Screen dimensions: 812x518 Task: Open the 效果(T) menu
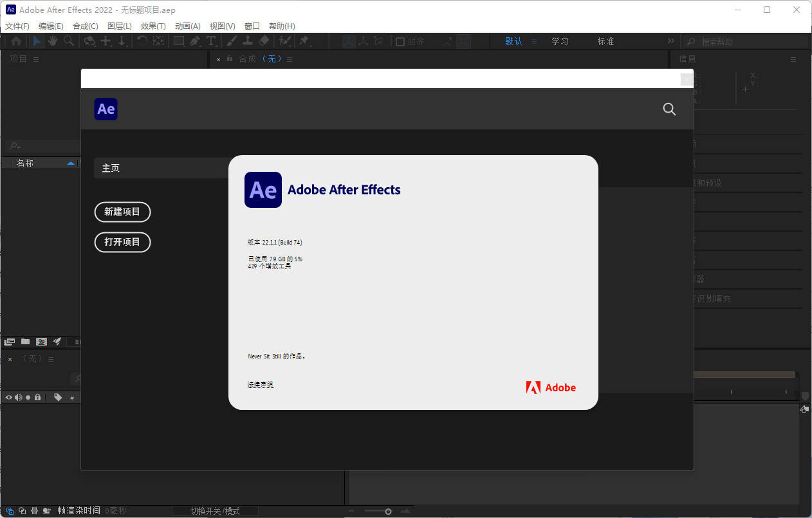click(x=153, y=26)
